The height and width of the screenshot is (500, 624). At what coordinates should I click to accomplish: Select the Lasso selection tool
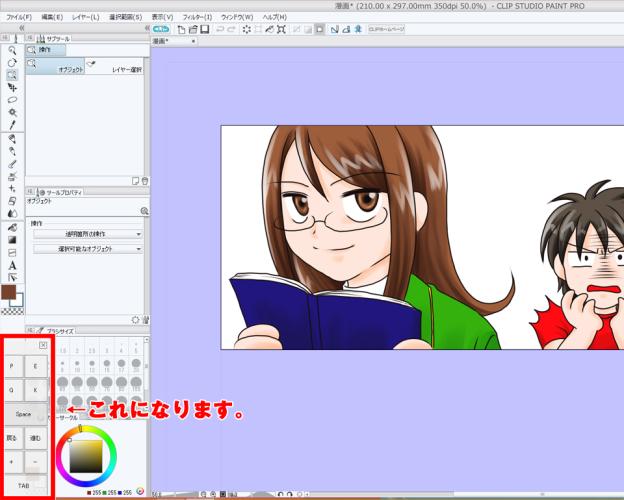pos(12,100)
